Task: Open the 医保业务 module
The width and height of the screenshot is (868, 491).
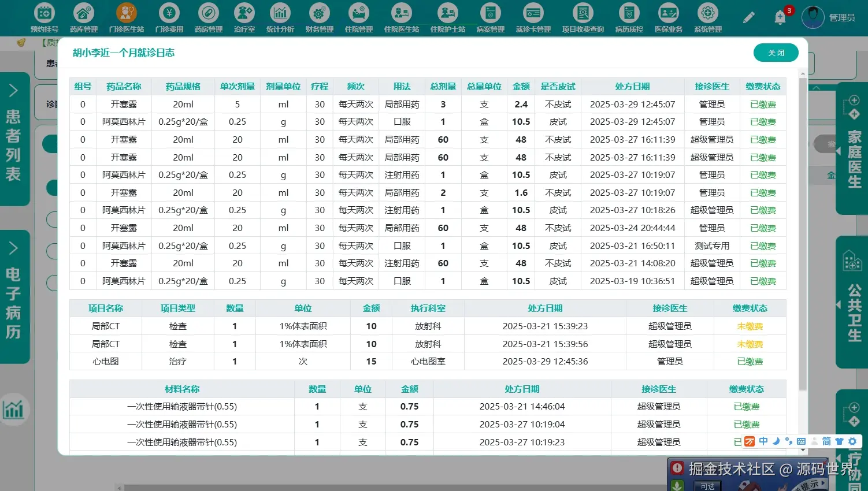Action: click(x=669, y=17)
